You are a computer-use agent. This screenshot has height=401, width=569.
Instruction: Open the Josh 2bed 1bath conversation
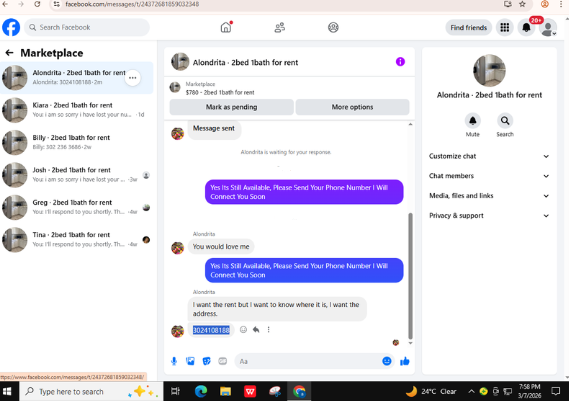[77, 175]
